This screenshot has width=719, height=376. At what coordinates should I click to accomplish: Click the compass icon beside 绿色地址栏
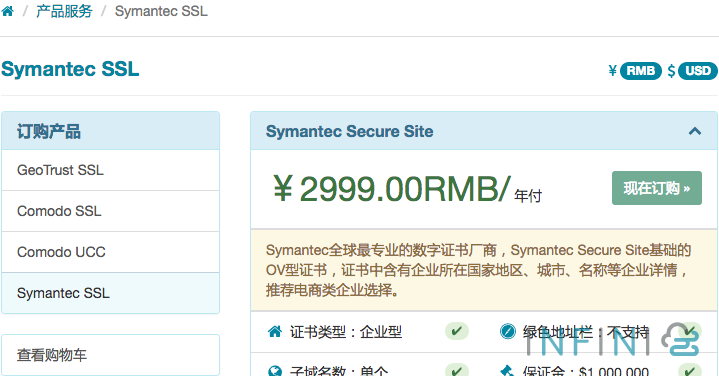click(x=508, y=331)
